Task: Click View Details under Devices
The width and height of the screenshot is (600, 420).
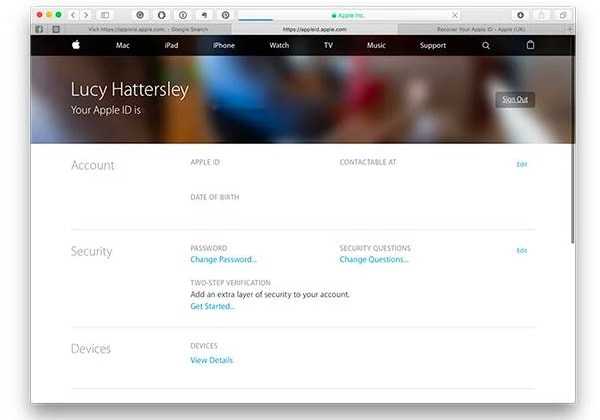Action: click(211, 360)
